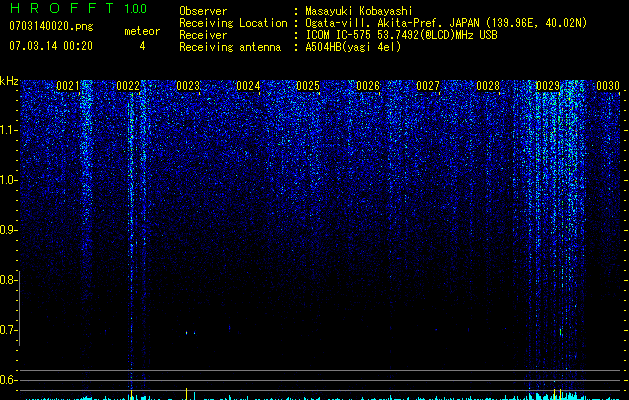Image resolution: width=629 pixels, height=400 pixels.
Task: Click the HROFFT 1.0.0 title text
Action: click(78, 8)
